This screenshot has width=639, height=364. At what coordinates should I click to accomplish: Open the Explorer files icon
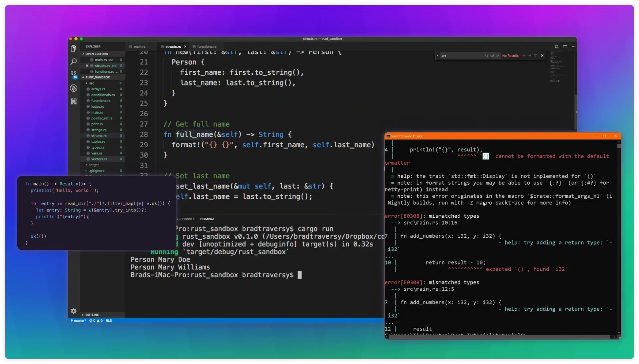73,49
